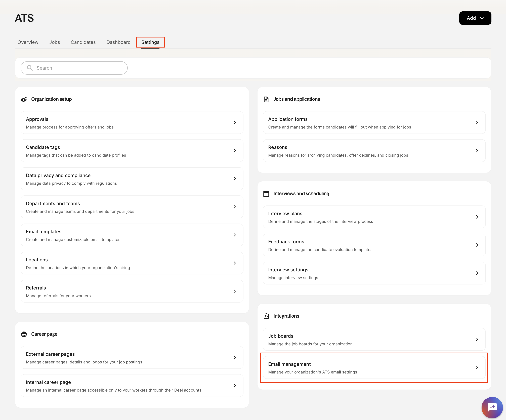This screenshot has height=420, width=506.
Task: Click the Career page globe icon
Action: [24, 334]
